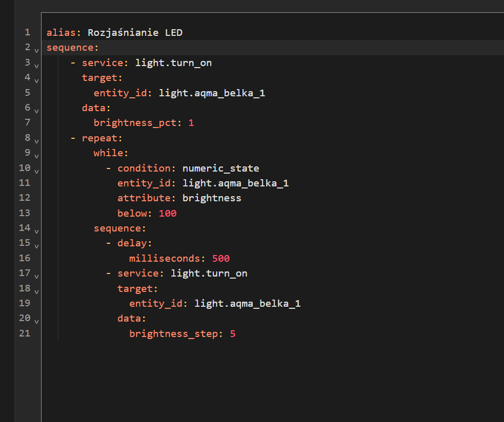Fold the first service block on line 3
The width and height of the screenshot is (504, 422).
(x=36, y=65)
